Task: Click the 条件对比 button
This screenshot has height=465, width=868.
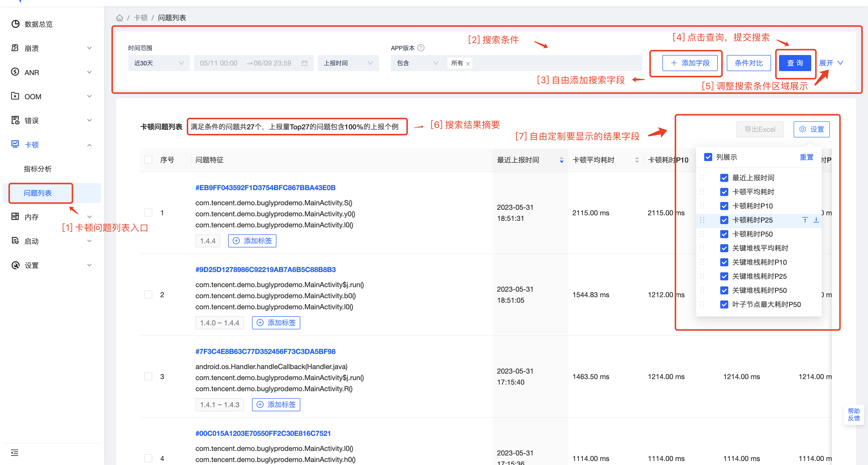Action: [x=748, y=63]
